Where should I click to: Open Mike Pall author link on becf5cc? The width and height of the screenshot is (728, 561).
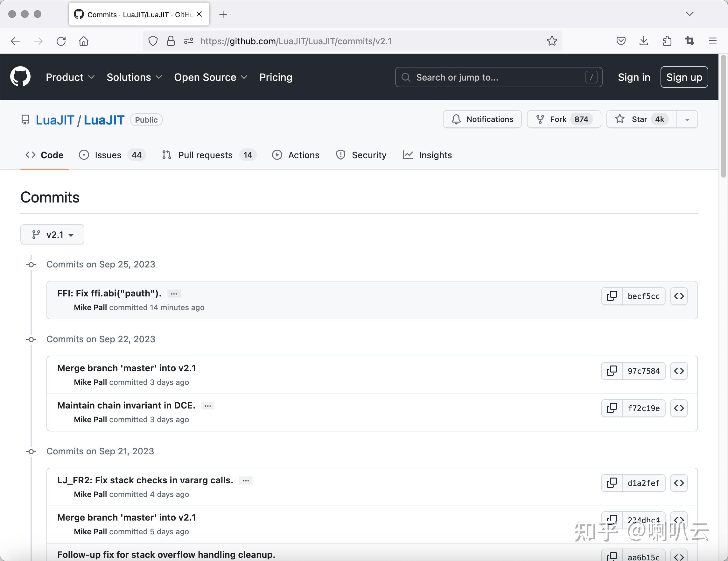point(90,308)
